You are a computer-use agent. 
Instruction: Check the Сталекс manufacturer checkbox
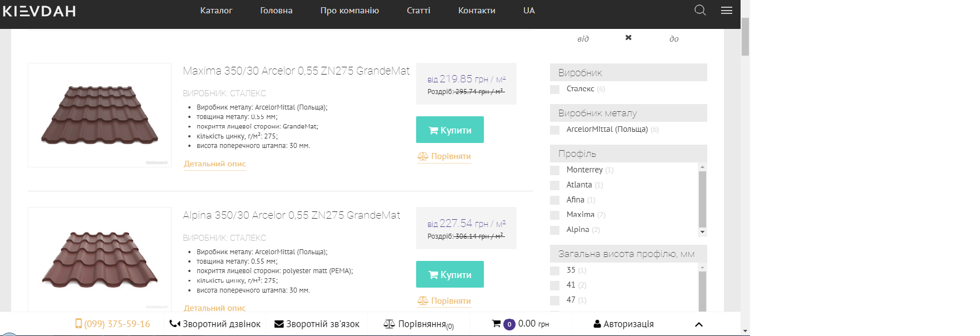tap(554, 90)
